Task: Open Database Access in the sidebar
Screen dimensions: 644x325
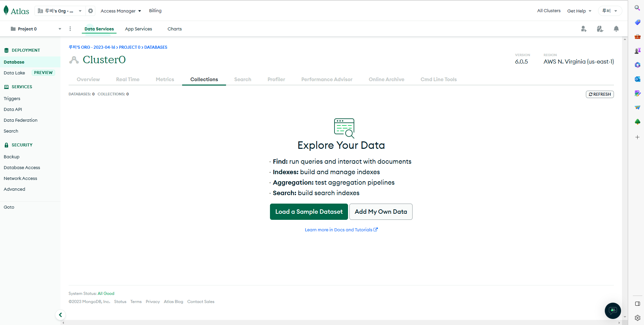Action: coord(22,167)
